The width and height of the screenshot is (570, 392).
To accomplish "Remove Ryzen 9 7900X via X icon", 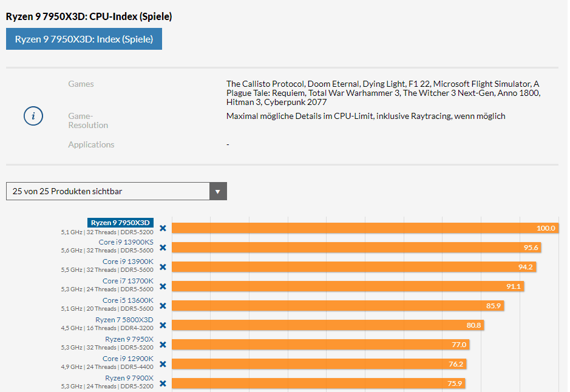I will (x=163, y=384).
